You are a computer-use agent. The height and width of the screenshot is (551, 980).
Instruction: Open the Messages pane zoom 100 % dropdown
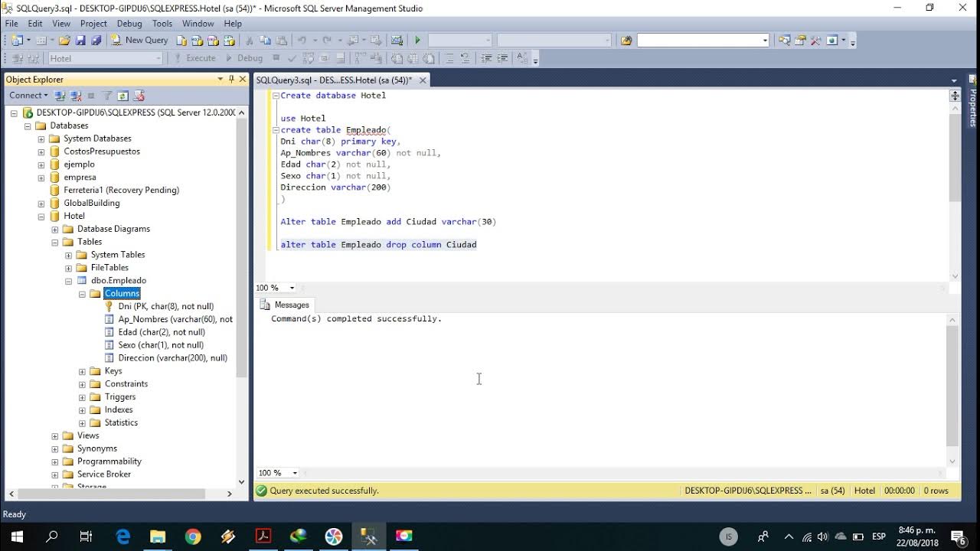295,473
